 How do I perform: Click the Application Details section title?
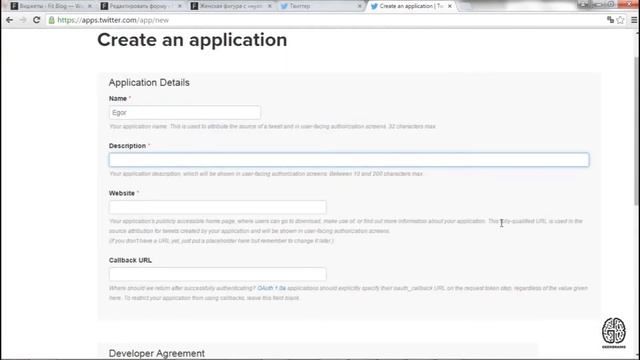pyautogui.click(x=149, y=82)
